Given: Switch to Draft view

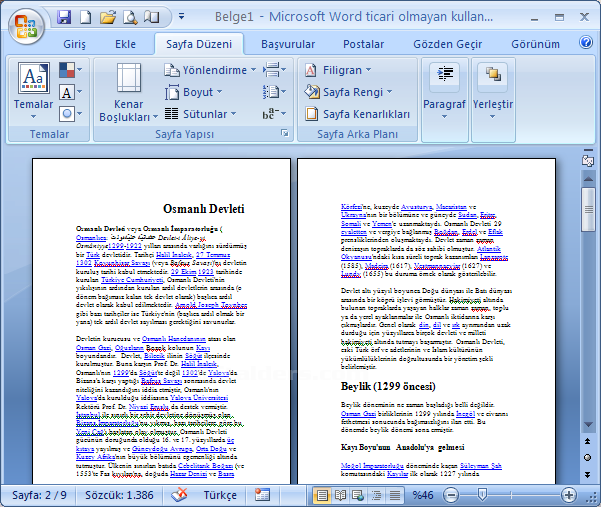Looking at the screenshot, I should tap(394, 496).
